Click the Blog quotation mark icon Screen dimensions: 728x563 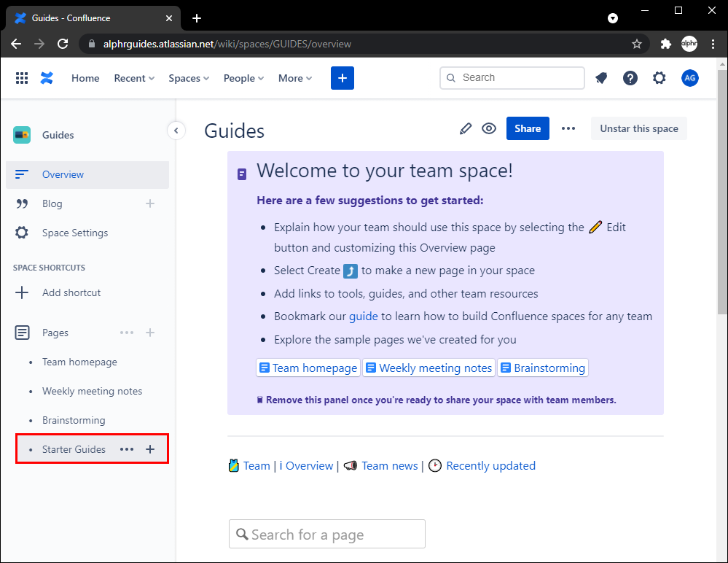point(22,203)
